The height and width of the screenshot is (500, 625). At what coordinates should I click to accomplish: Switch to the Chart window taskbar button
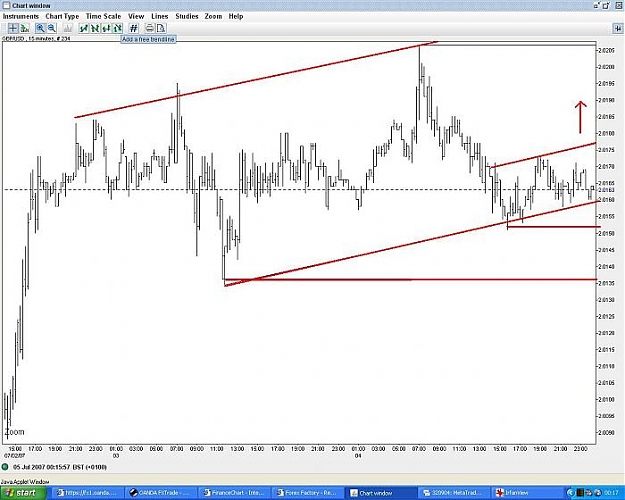pyautogui.click(x=381, y=493)
